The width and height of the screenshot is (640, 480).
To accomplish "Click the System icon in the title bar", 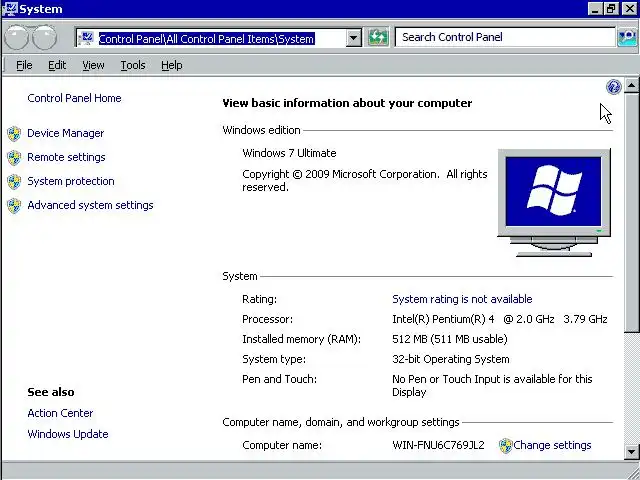I will click(10, 9).
